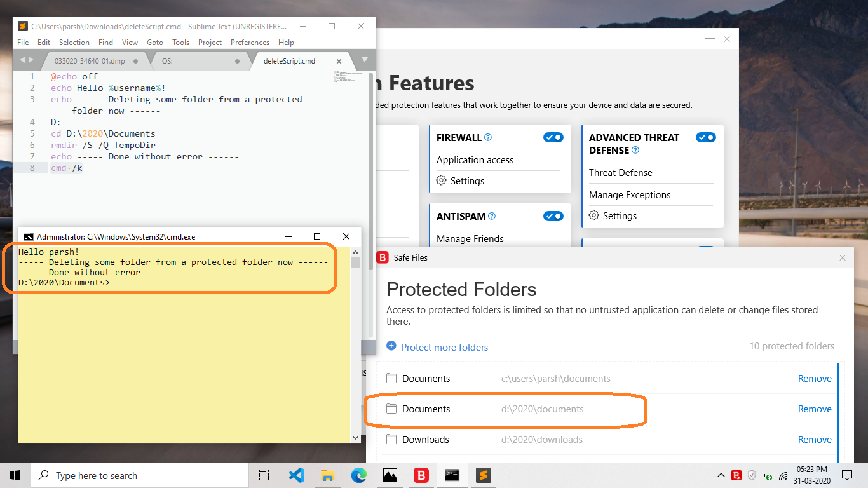Click the Advanced Threat Defense help icon
This screenshot has width=868, height=488.
click(x=635, y=150)
